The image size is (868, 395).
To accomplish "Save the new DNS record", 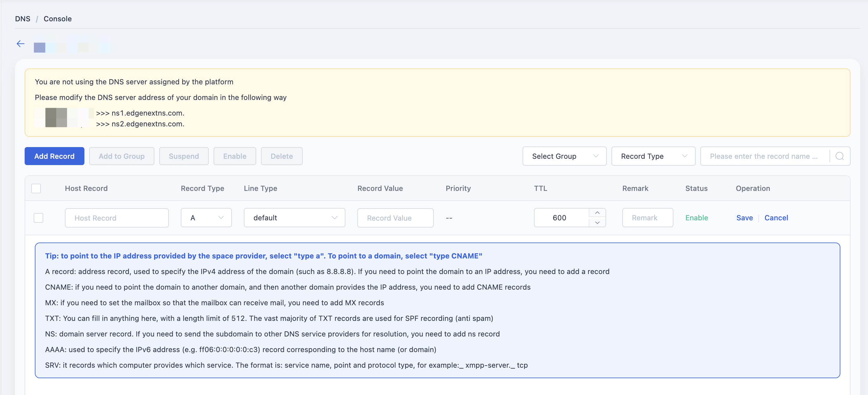I will pyautogui.click(x=744, y=218).
